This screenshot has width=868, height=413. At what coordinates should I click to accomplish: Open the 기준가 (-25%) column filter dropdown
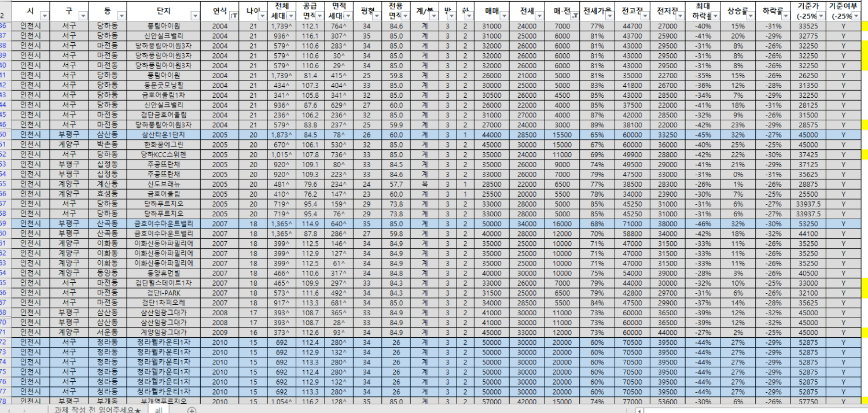(x=822, y=16)
